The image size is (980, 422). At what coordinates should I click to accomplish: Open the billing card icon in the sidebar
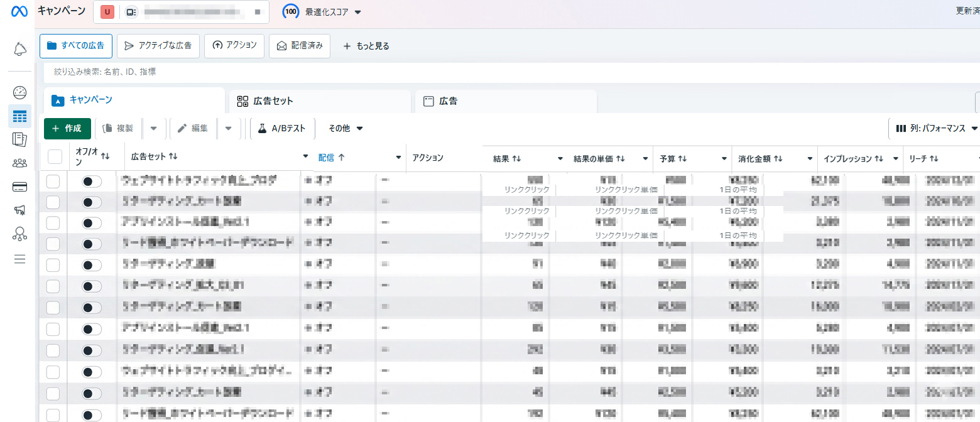[19, 187]
